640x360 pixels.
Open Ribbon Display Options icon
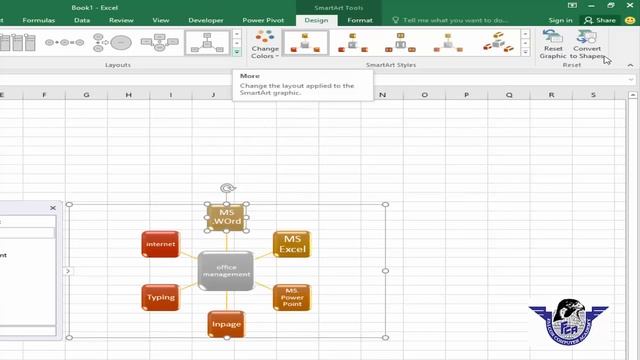pos(572,5)
